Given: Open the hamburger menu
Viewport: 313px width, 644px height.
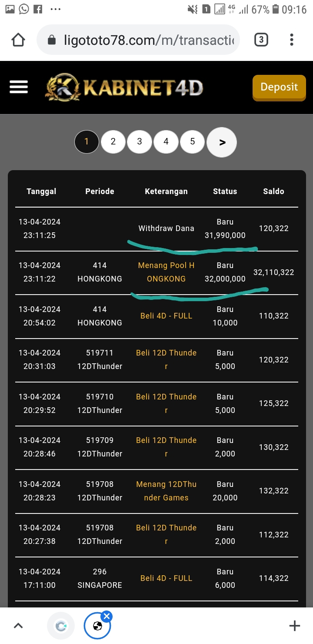Looking at the screenshot, I should click(x=19, y=87).
